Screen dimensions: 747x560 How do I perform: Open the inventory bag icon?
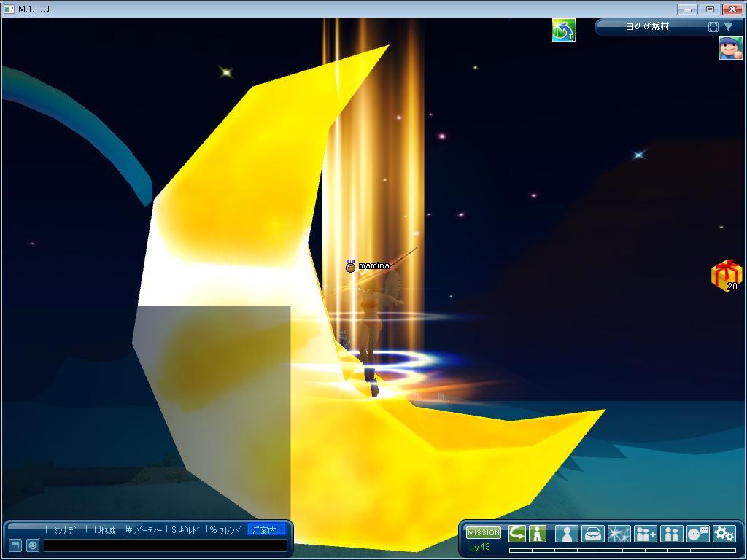[x=592, y=534]
